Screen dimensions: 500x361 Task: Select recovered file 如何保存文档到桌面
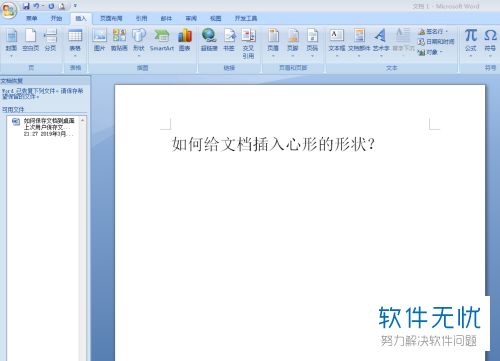coord(43,127)
